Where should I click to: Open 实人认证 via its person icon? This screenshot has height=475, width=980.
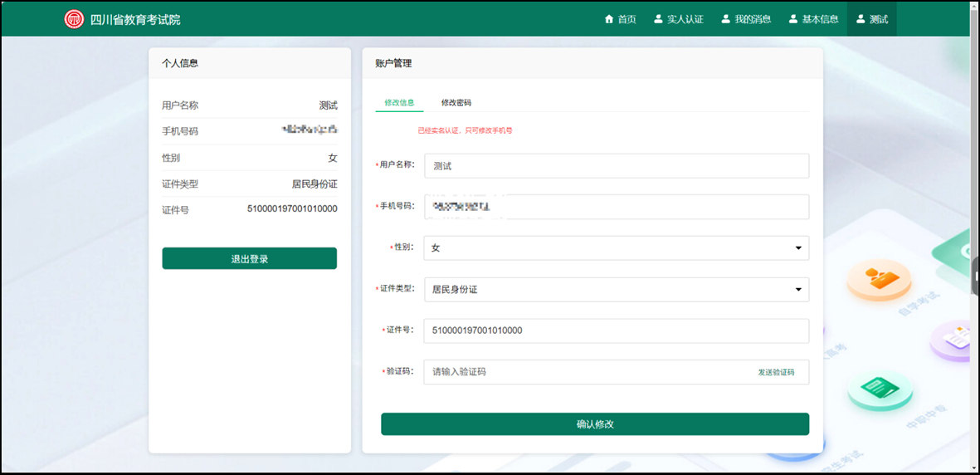tap(659, 19)
